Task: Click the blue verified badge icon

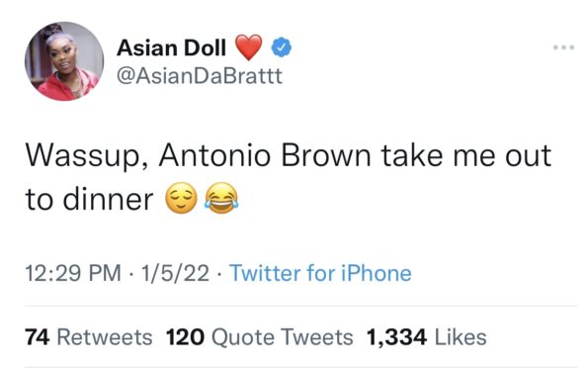Action: click(x=282, y=47)
